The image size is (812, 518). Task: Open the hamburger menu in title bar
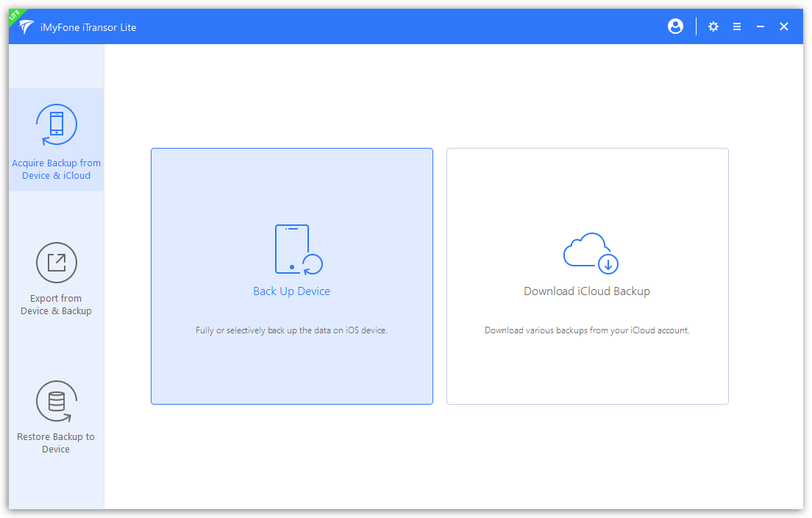[x=737, y=26]
